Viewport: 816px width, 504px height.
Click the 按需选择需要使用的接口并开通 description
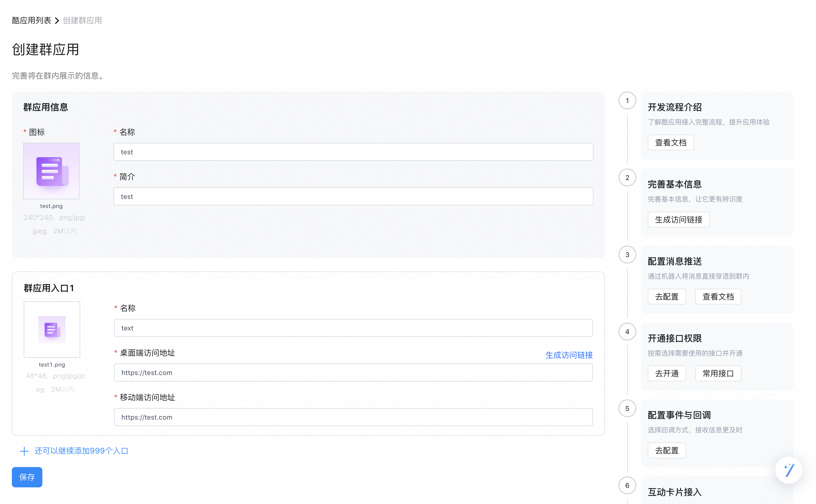point(695,353)
